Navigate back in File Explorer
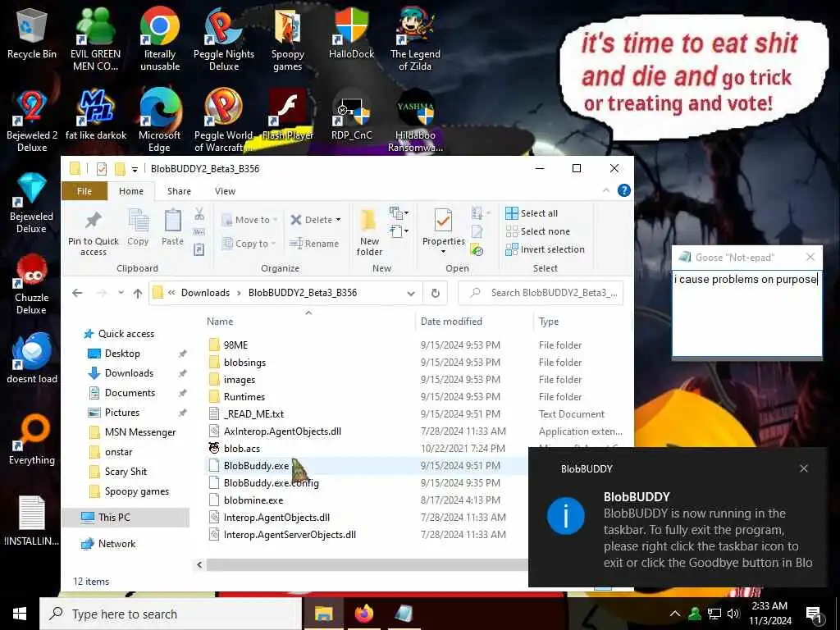Image resolution: width=840 pixels, height=630 pixels. click(77, 293)
